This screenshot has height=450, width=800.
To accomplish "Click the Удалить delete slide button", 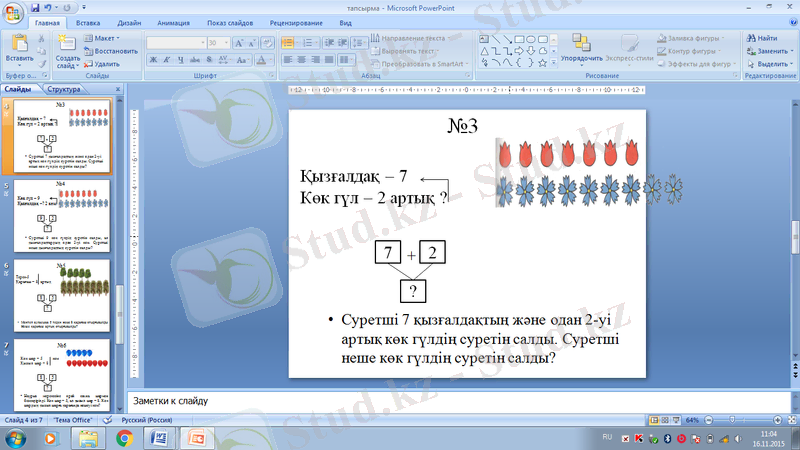I will (101, 63).
